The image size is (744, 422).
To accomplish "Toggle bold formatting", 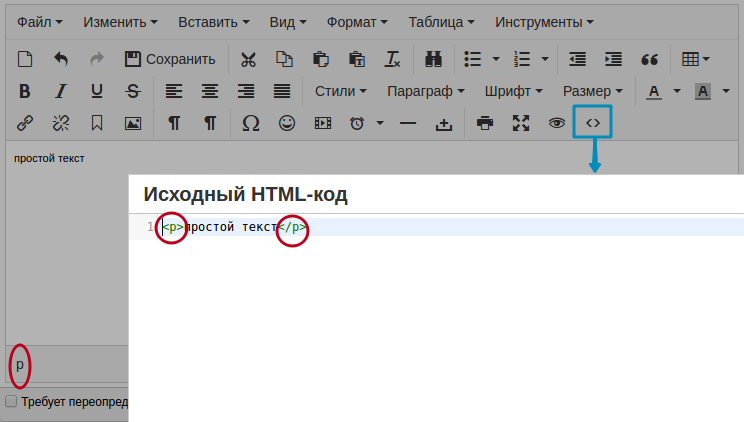I will click(x=25, y=91).
